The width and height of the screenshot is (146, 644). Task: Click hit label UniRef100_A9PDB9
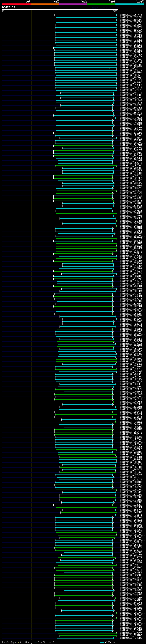[x=131, y=37]
